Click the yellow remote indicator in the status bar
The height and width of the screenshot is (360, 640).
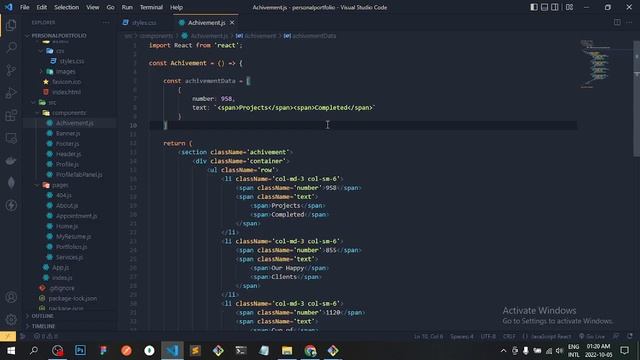click(8, 336)
